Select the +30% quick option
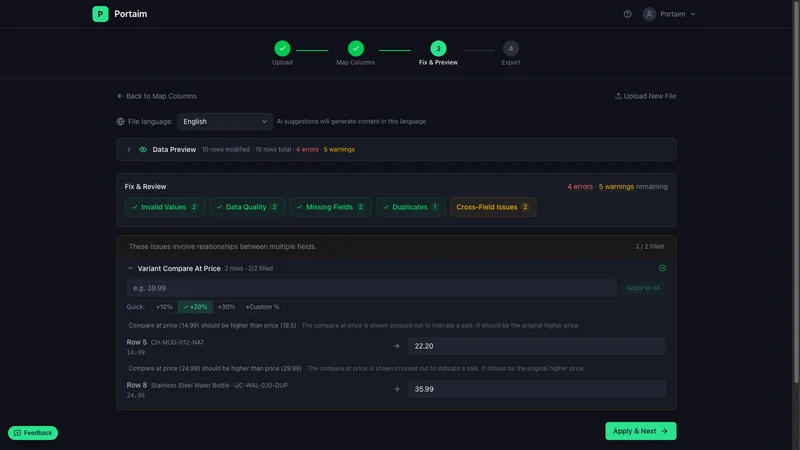 pos(226,307)
